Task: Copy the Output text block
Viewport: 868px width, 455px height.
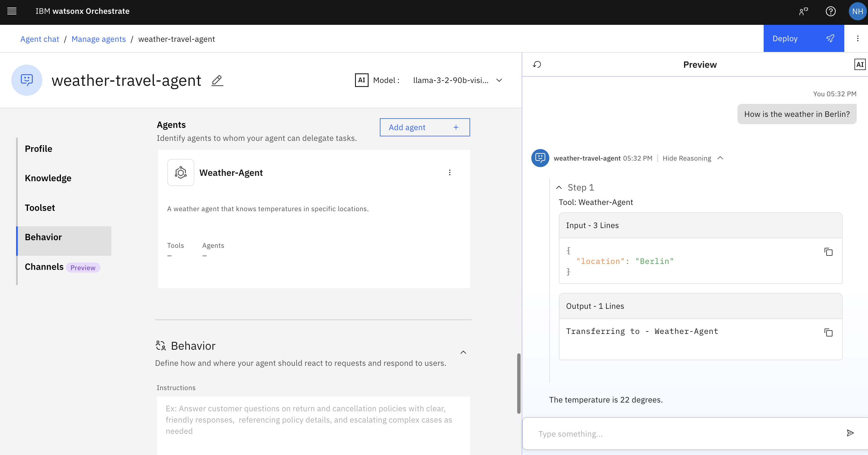Action: 828,333
